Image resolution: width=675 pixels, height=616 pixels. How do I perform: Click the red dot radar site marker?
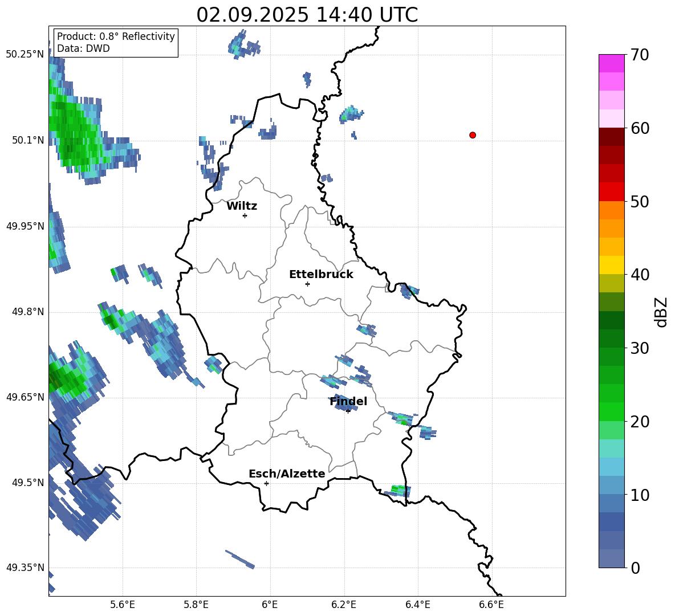pyautogui.click(x=473, y=135)
